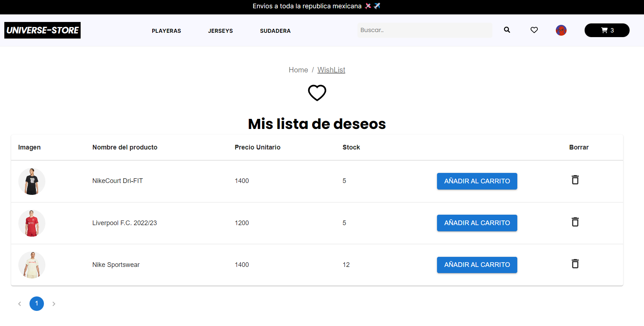Click the Imagen column header
The image size is (644, 326).
tap(30, 147)
